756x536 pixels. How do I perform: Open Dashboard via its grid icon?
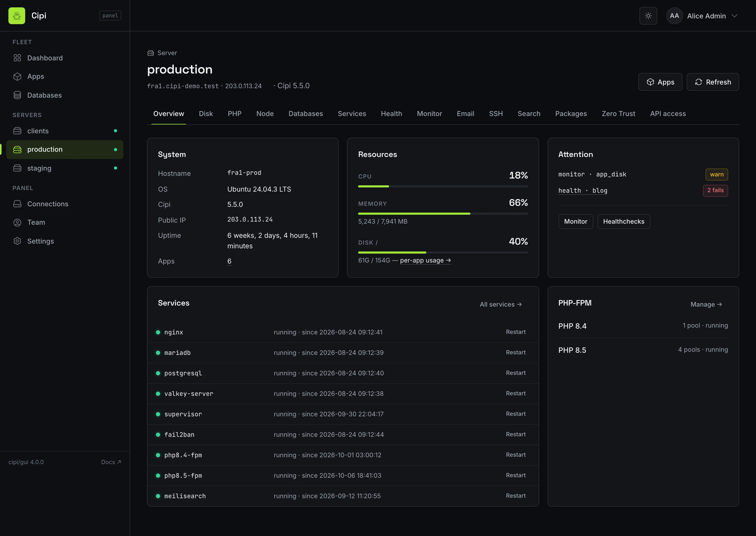(x=17, y=58)
